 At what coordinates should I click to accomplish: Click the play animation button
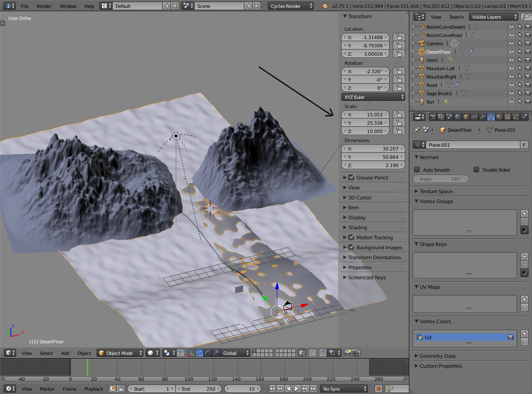[x=297, y=389]
